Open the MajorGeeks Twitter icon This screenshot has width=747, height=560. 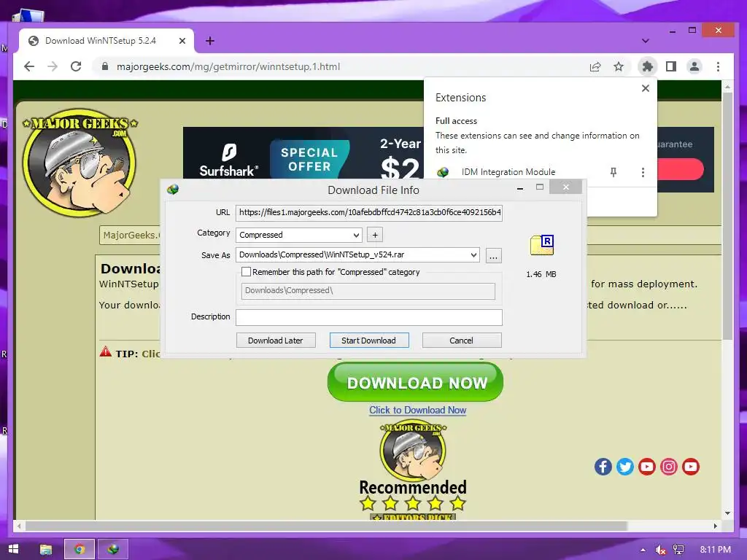625,467
